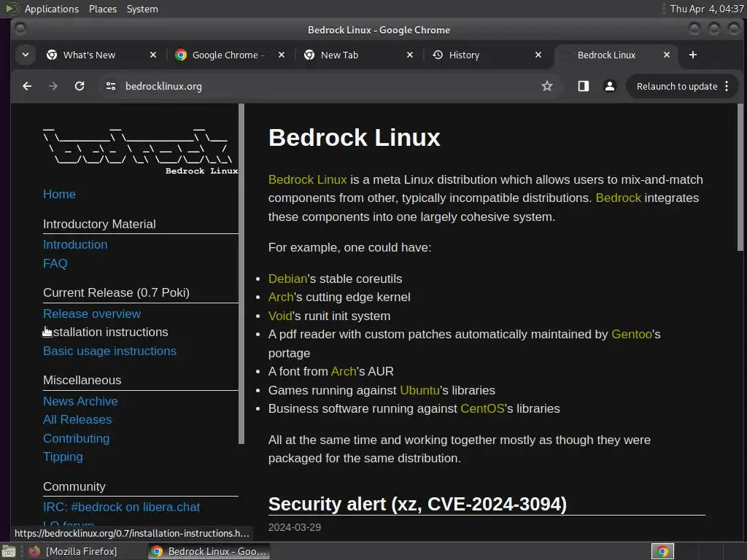Open the System menu

[x=142, y=9]
